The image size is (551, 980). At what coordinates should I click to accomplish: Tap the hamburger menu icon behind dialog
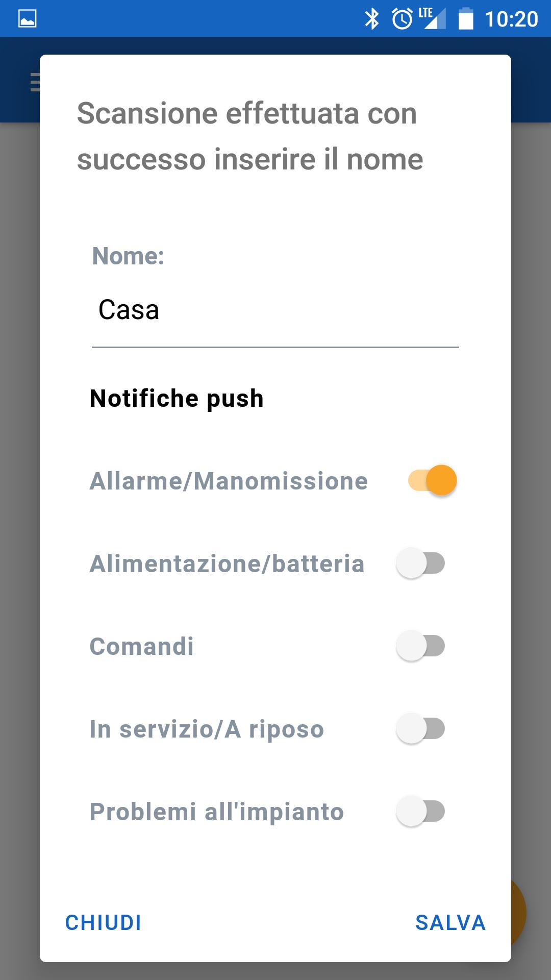tap(35, 82)
